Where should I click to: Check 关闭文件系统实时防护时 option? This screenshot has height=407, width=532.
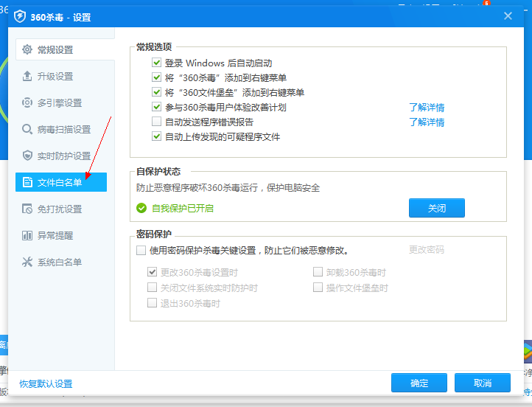pos(152,288)
